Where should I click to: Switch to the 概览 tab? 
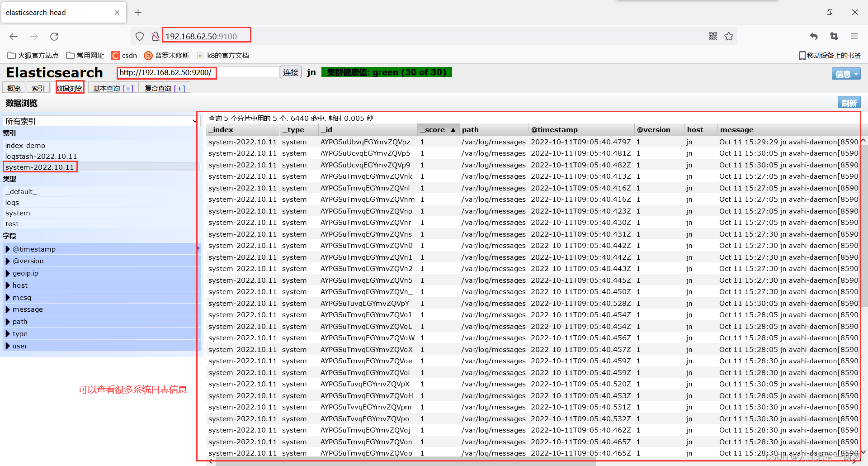(x=14, y=88)
